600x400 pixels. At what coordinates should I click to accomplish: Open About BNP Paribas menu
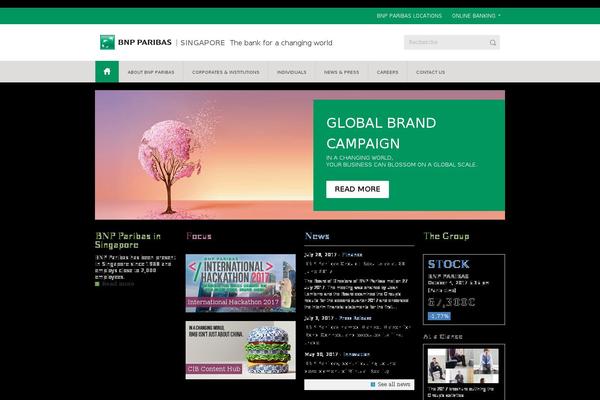(151, 72)
